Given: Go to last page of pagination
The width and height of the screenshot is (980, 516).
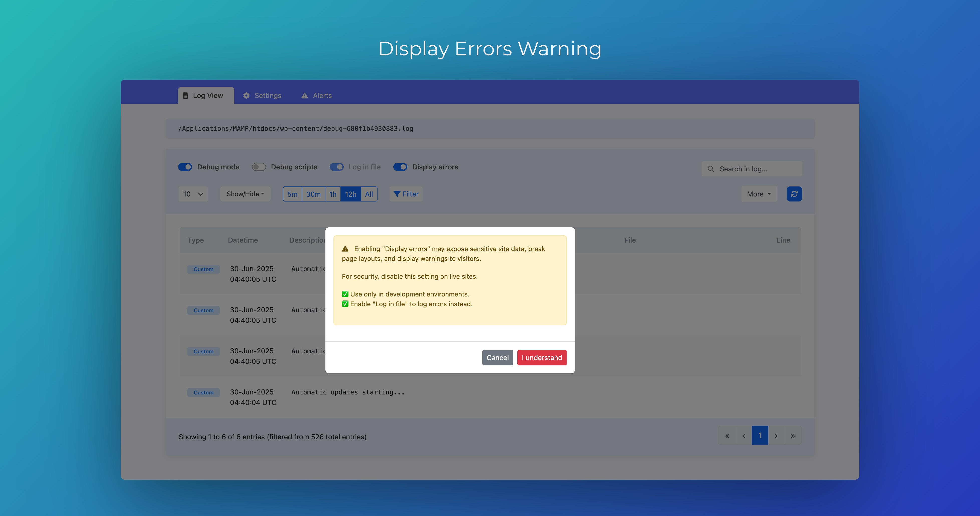Looking at the screenshot, I should (793, 435).
